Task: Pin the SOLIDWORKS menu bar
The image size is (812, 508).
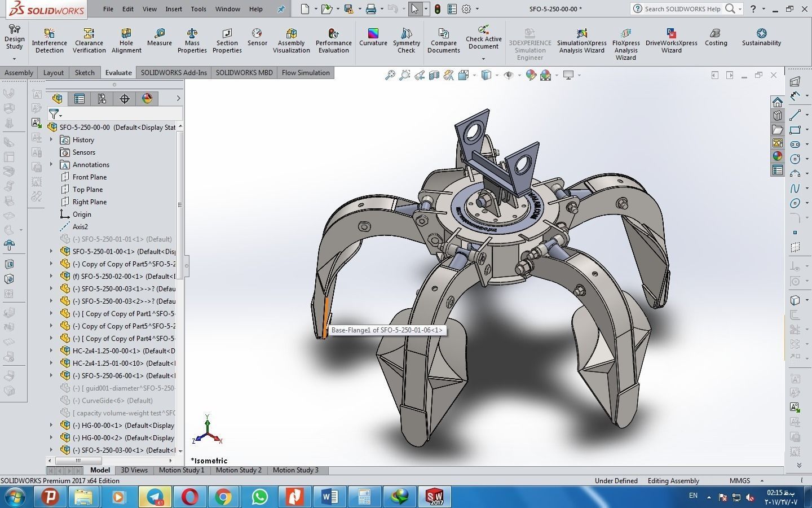Action: (281, 9)
